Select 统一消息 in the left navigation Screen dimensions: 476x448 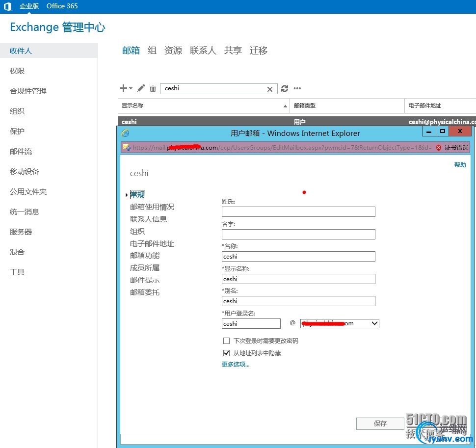click(x=25, y=212)
